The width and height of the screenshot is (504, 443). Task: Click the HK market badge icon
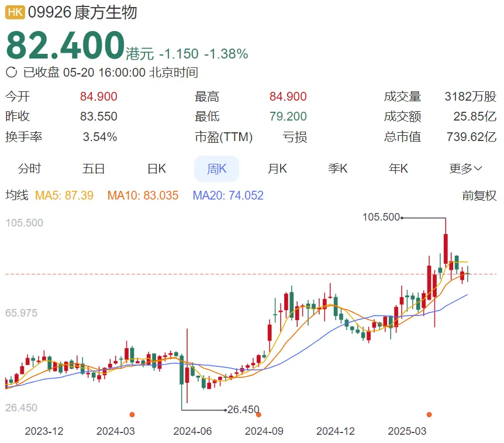click(15, 12)
